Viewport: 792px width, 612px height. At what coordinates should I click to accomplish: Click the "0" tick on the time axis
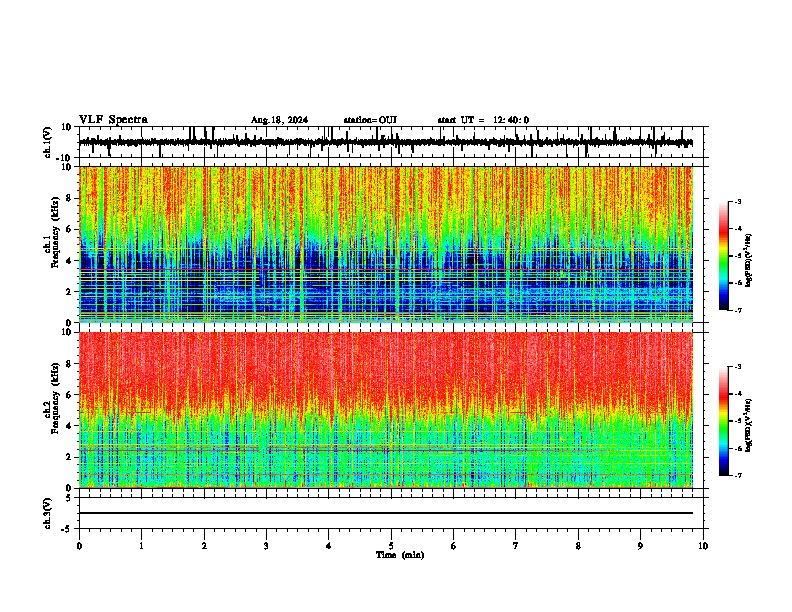coord(79,546)
